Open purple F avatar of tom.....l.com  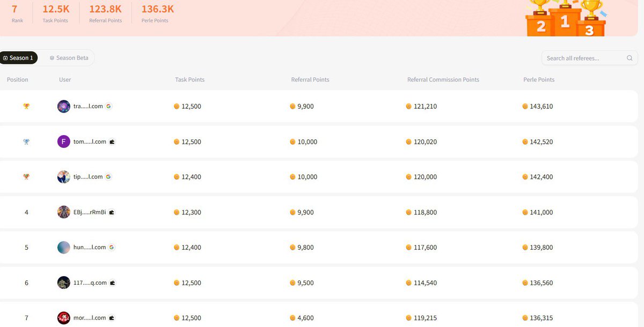click(64, 142)
